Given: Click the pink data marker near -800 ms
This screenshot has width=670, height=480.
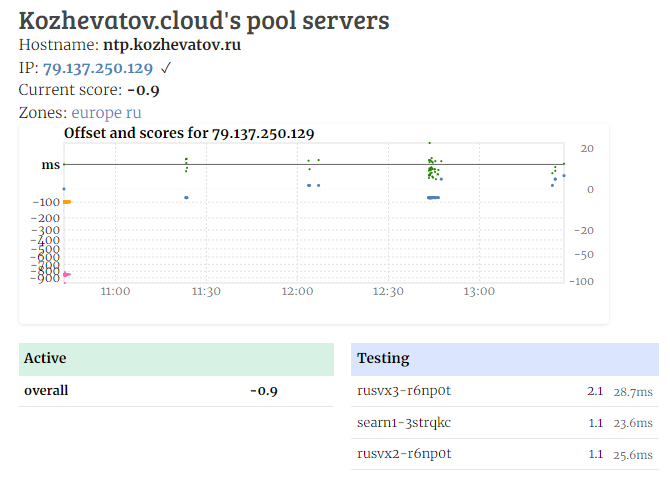Looking at the screenshot, I should click(66, 274).
